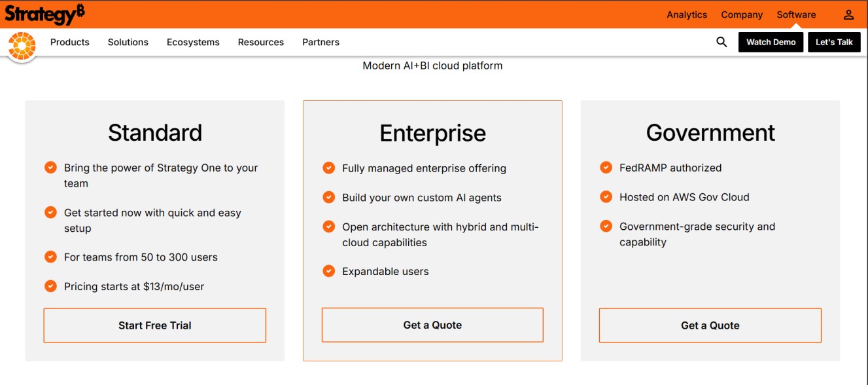The image size is (868, 385).
Task: Click 'Build your own custom AI agents' text
Action: point(422,198)
